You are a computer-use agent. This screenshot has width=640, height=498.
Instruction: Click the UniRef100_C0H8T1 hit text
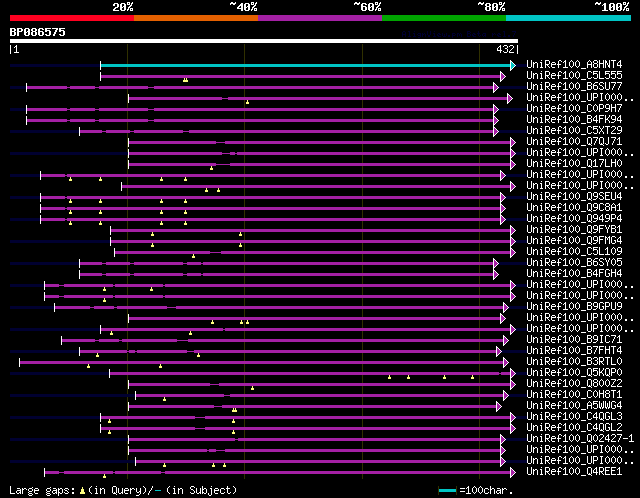[x=574, y=395]
